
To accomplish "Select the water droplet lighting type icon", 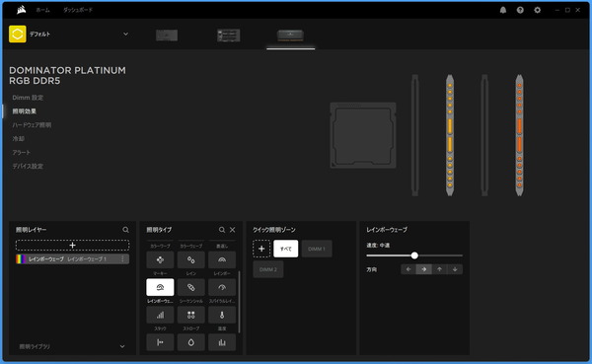I will (191, 342).
